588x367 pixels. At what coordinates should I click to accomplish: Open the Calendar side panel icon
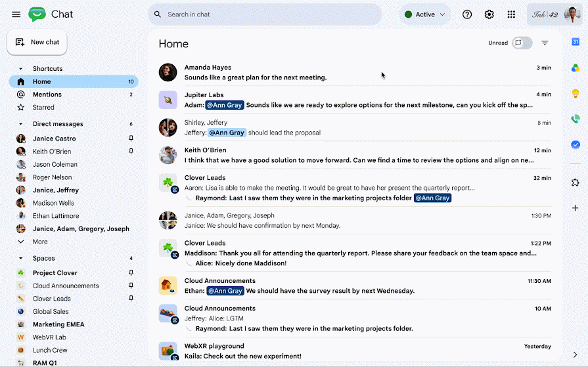click(576, 41)
